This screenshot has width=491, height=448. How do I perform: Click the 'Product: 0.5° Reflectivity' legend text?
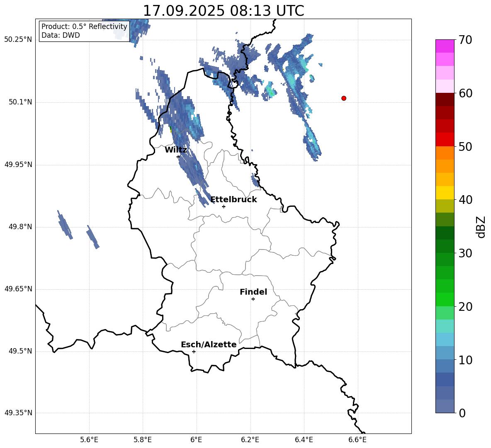84,26
